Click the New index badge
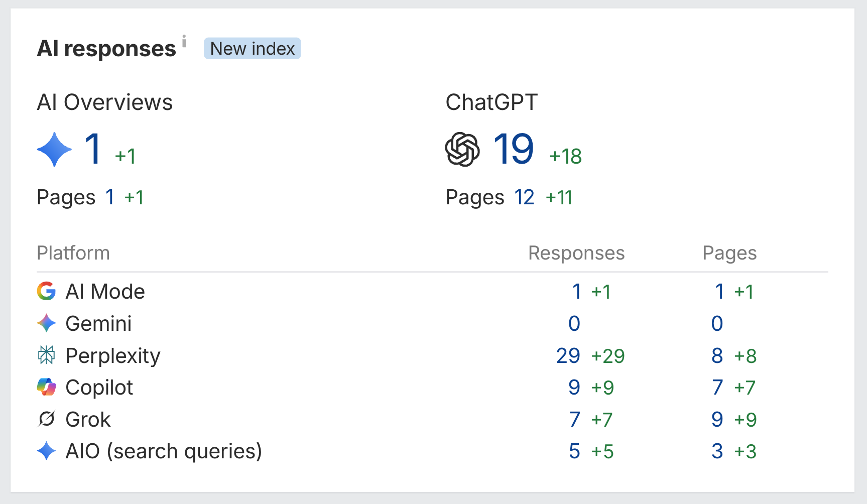The height and width of the screenshot is (504, 867). 253,49
